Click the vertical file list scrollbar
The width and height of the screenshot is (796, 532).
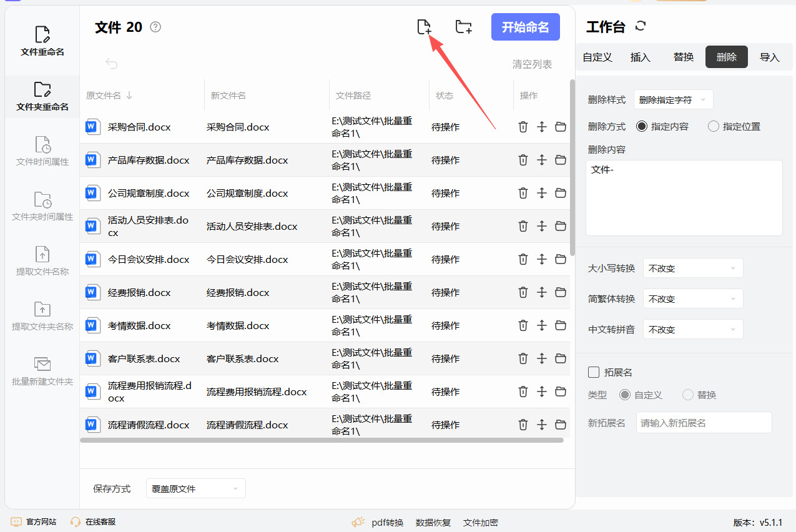572,167
